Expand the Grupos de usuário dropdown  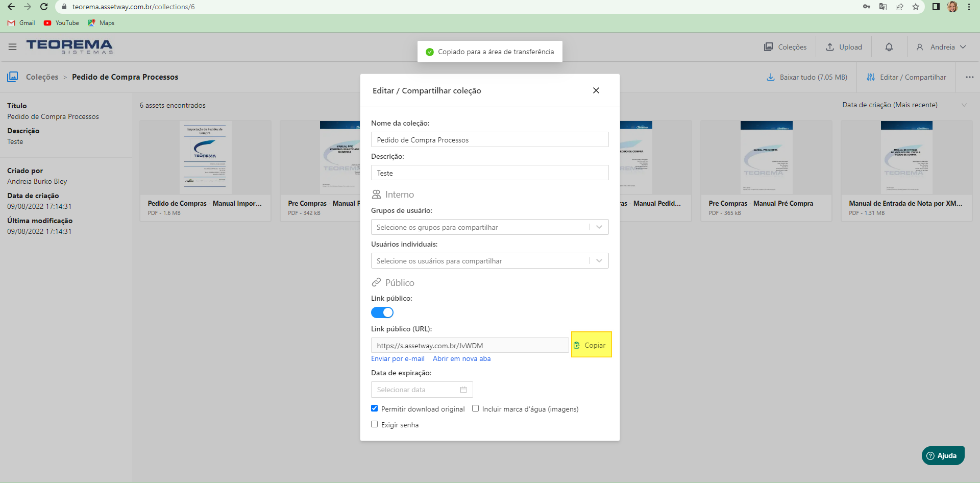coord(490,227)
